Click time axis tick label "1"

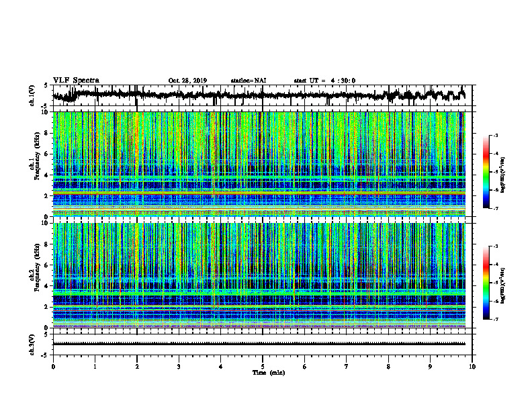[95, 367]
